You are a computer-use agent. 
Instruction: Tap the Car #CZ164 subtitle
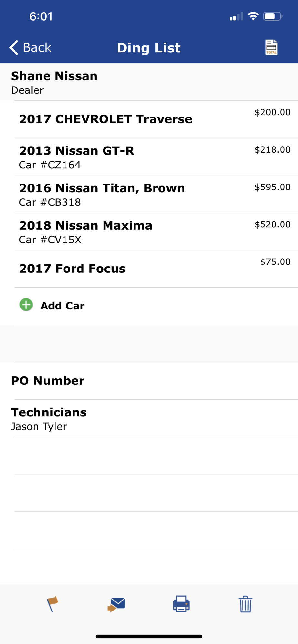(x=50, y=165)
